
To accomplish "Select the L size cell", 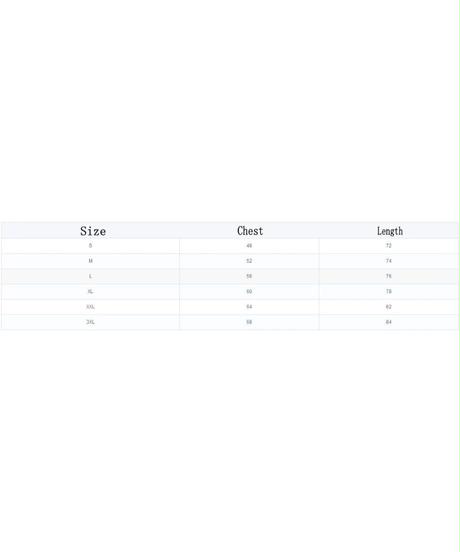I will [90, 276].
